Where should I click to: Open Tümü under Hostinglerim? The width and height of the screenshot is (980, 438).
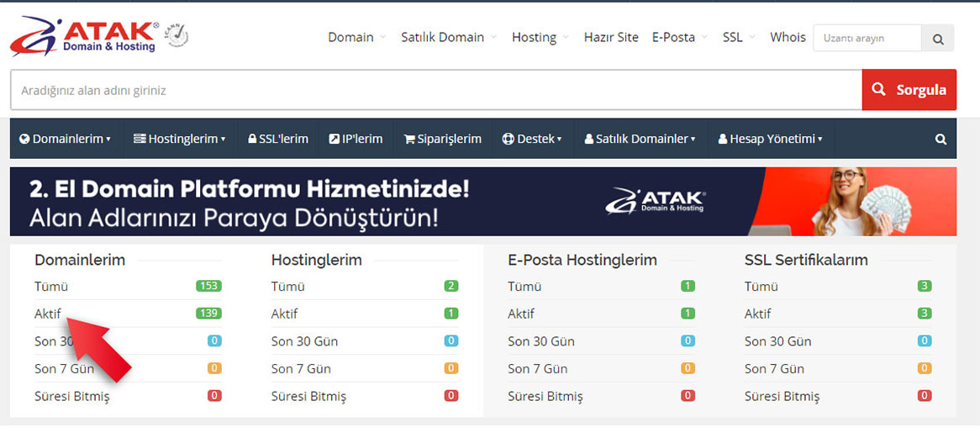click(x=288, y=286)
